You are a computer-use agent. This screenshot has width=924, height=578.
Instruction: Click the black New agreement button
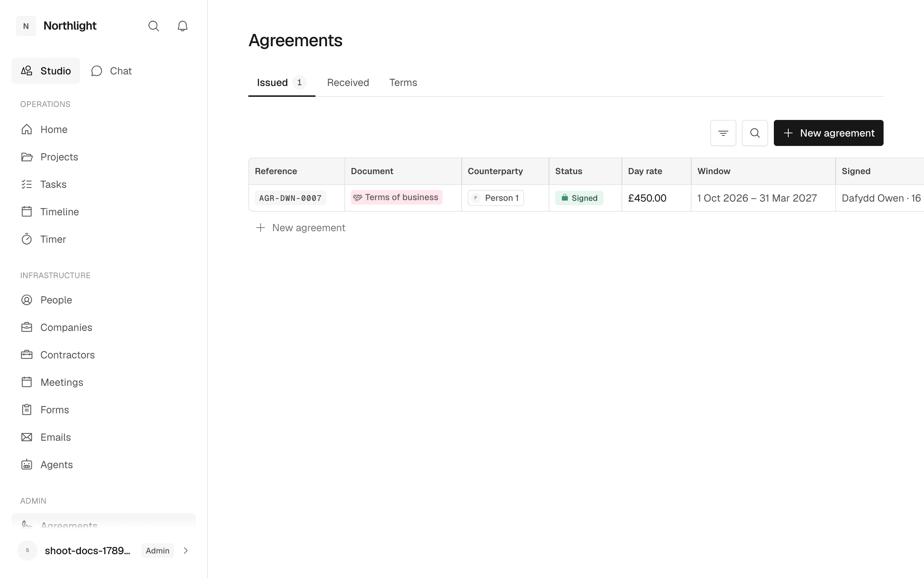[x=829, y=133]
